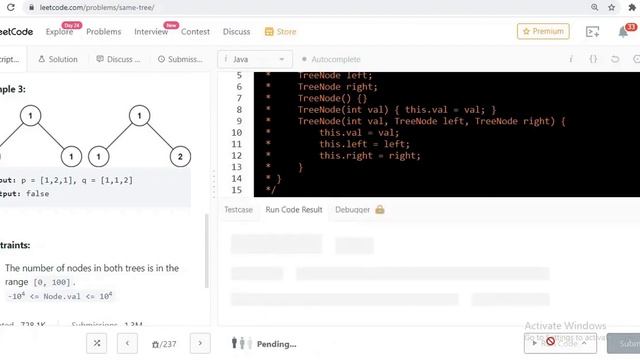Image resolution: width=640 pixels, height=360 pixels.
Task: Reload the page with browser refresh icon
Action: (x=11, y=7)
